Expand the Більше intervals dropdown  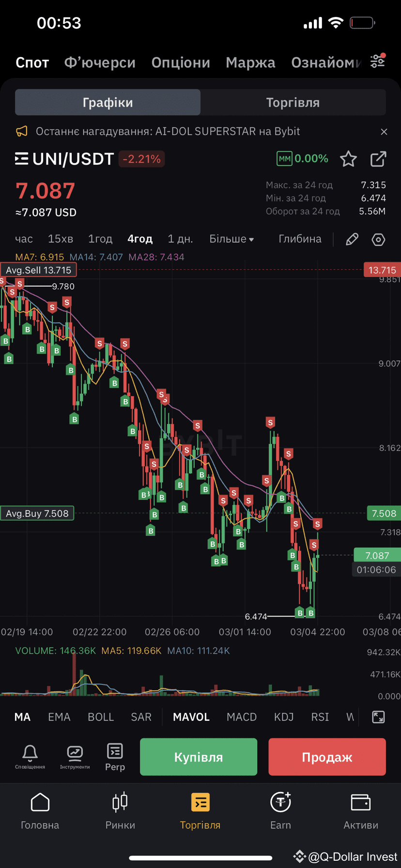pyautogui.click(x=231, y=239)
